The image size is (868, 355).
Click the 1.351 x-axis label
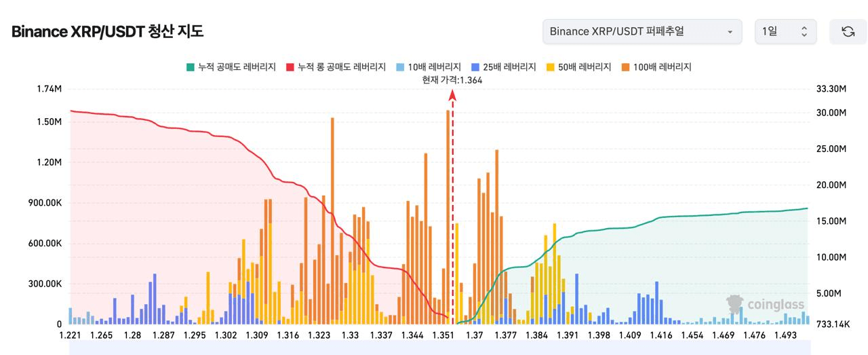(x=443, y=335)
